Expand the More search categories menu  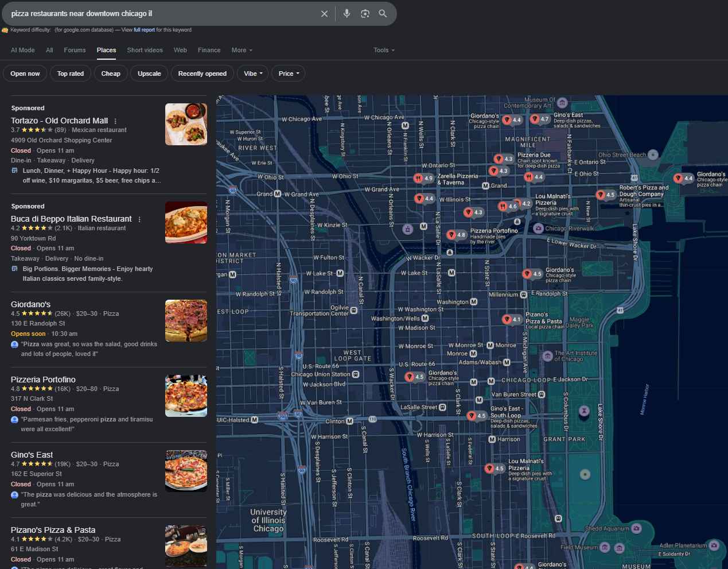click(x=242, y=51)
